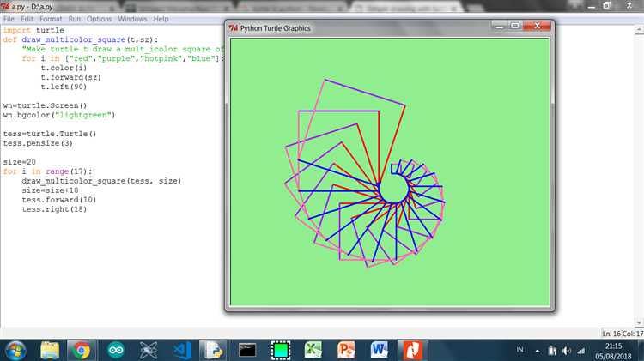
Task: Click the line 'tess.right(18)'
Action: (x=54, y=209)
